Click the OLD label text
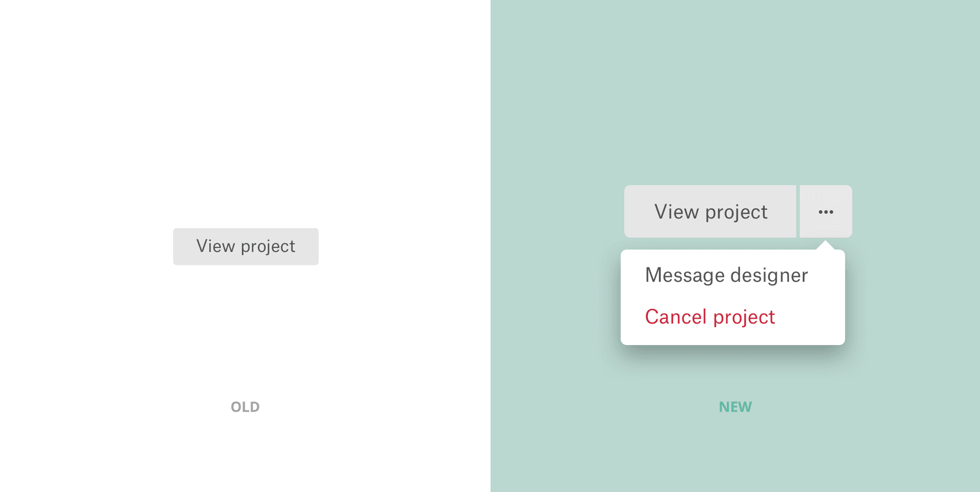Screen dimensions: 980x492 [245, 407]
